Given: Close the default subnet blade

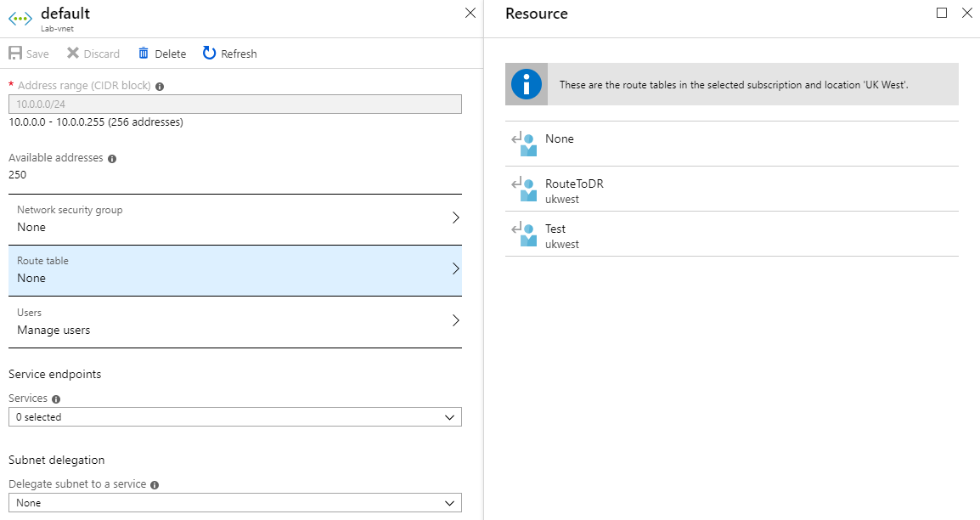Looking at the screenshot, I should click(470, 13).
